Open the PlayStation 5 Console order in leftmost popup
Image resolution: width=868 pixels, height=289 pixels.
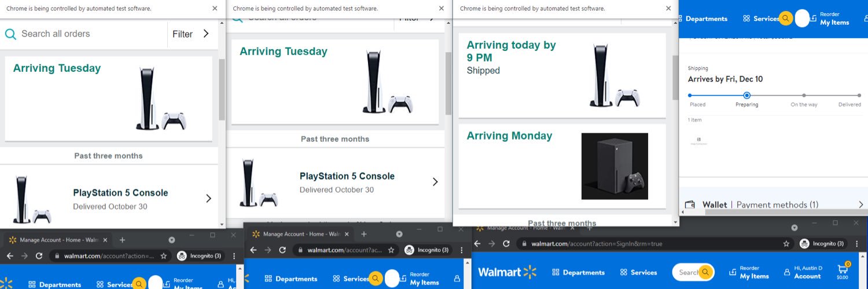pos(109,199)
